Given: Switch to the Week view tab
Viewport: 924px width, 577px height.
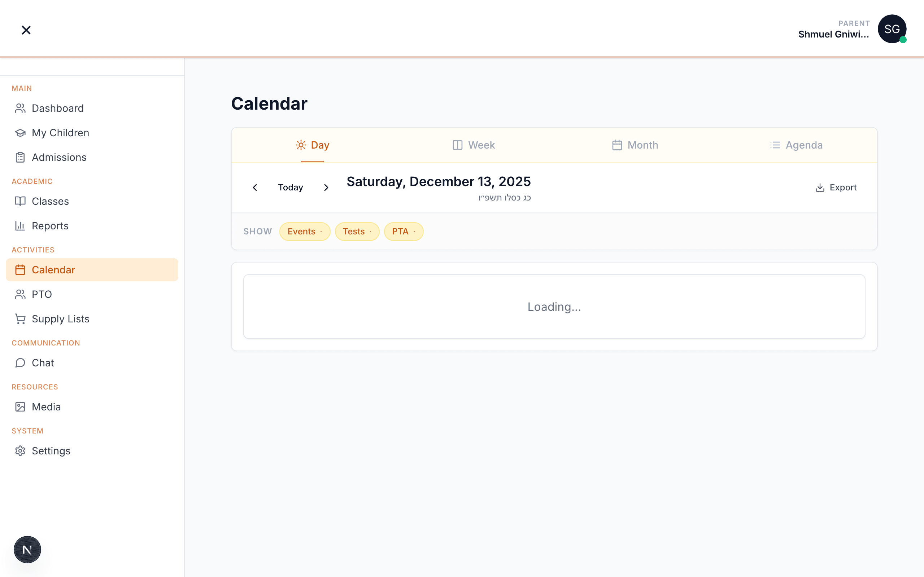Looking at the screenshot, I should pos(473,145).
